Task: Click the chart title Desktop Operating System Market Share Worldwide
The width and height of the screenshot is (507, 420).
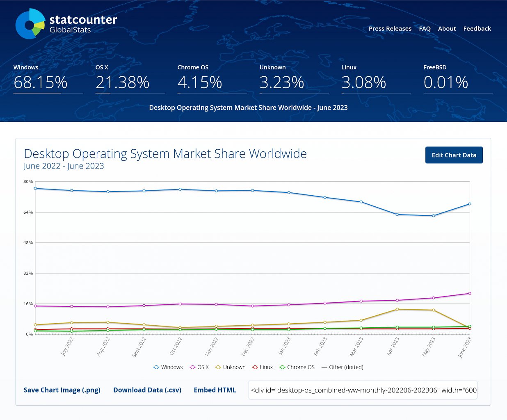Action: pos(165,153)
